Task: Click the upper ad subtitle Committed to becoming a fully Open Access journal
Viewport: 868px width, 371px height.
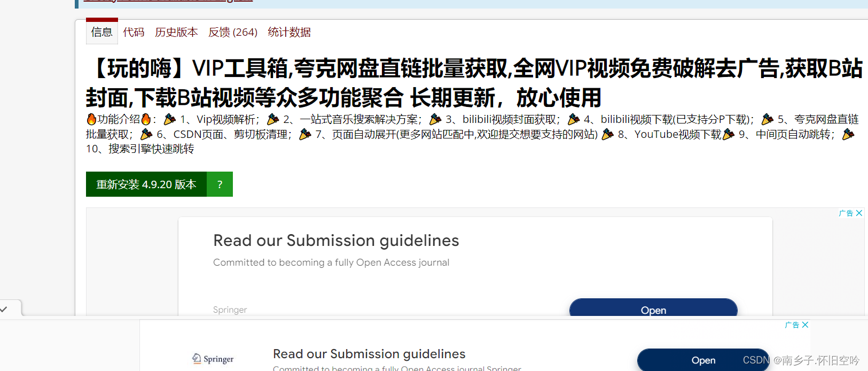Action: 331,262
